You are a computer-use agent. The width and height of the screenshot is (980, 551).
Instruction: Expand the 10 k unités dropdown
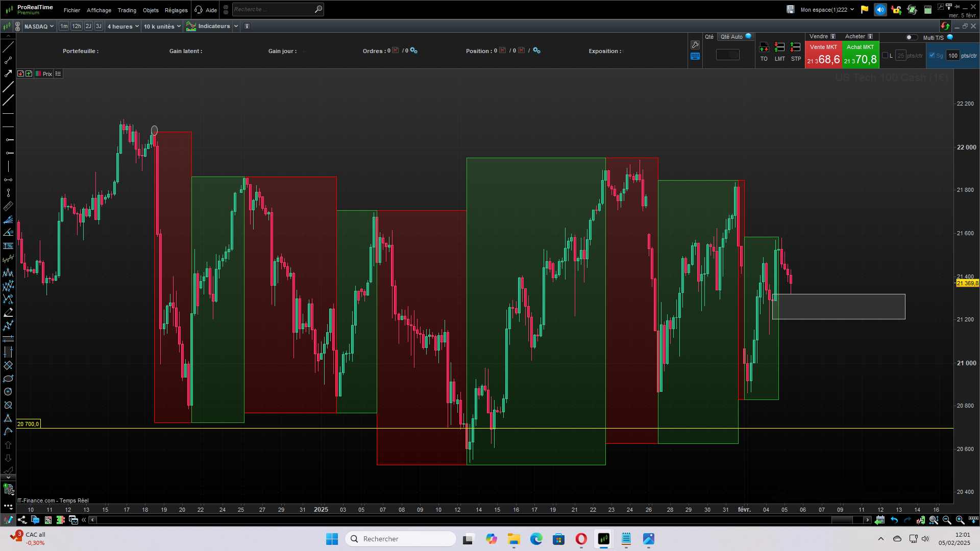(162, 27)
